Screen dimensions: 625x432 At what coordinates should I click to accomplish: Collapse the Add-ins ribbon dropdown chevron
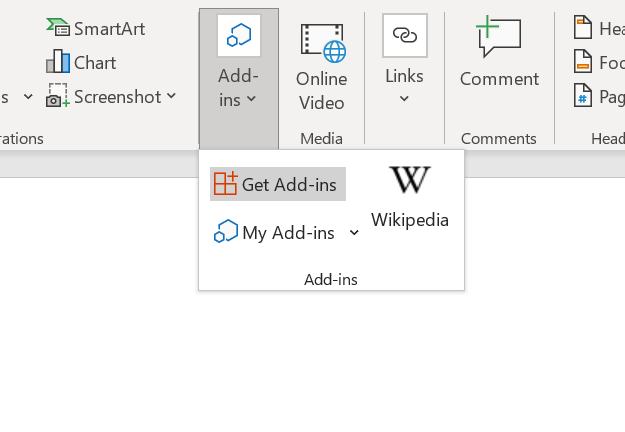(x=251, y=99)
